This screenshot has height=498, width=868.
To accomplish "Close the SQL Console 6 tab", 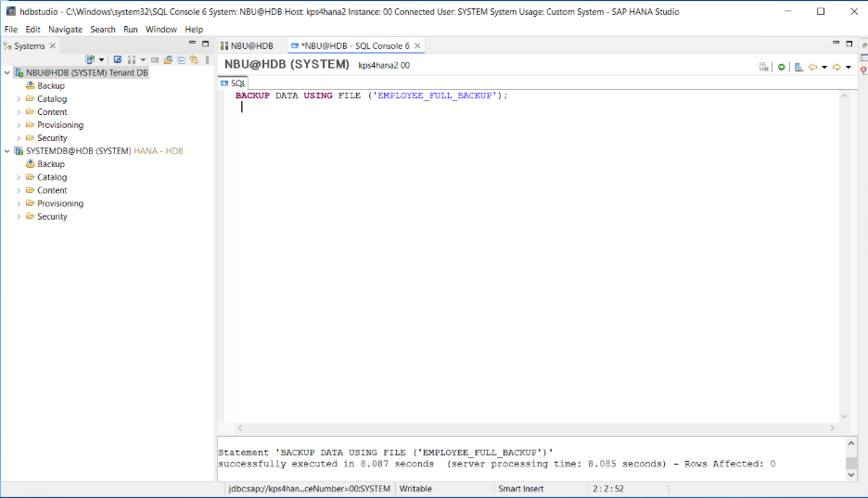I will [418, 46].
